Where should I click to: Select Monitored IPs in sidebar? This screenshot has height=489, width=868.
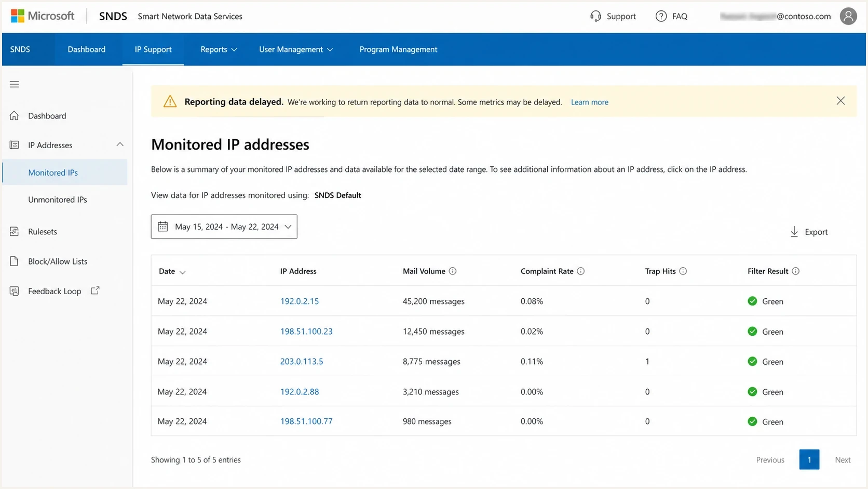pyautogui.click(x=65, y=173)
